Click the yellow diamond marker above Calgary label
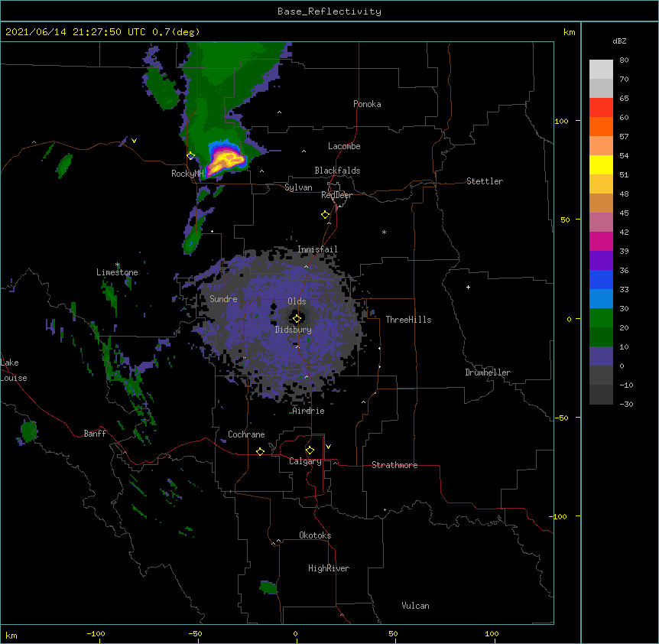The height and width of the screenshot is (644, 659). click(x=310, y=450)
